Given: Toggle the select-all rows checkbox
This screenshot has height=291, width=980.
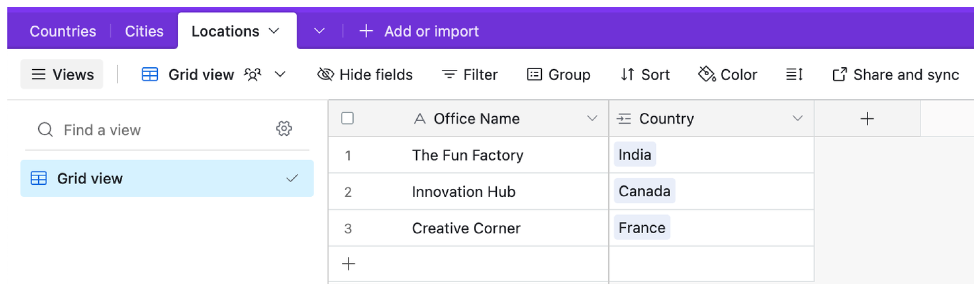Looking at the screenshot, I should [x=347, y=118].
